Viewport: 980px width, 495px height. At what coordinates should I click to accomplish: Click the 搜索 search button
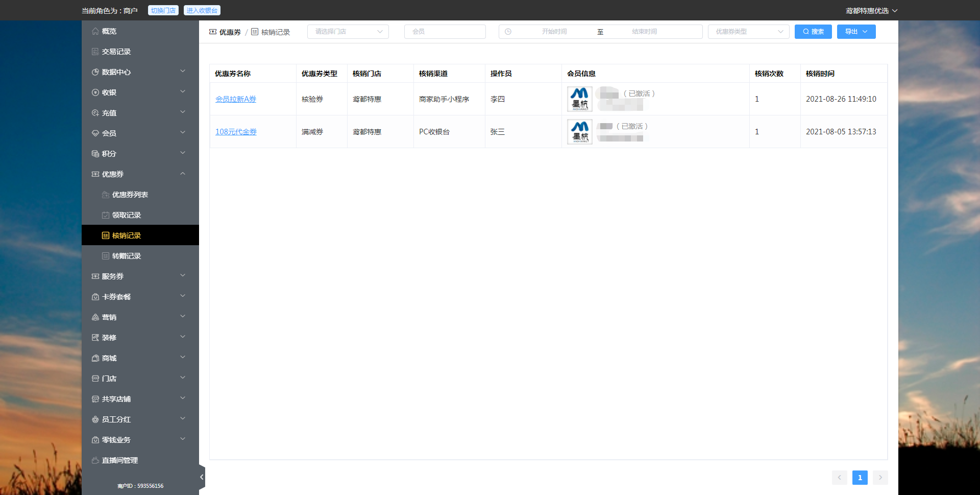click(813, 32)
